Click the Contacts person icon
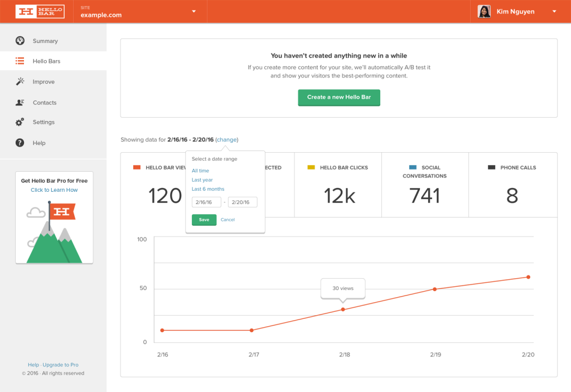Viewport: 571px width, 392px height. (20, 103)
